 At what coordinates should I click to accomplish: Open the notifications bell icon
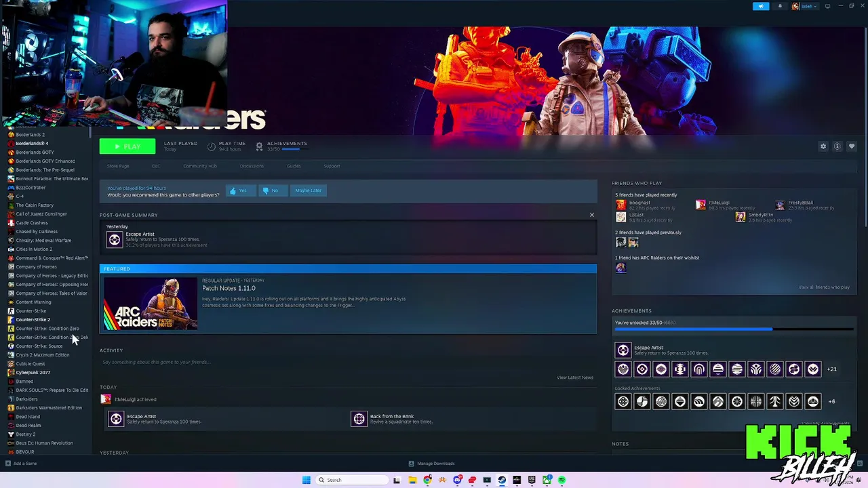tap(780, 6)
